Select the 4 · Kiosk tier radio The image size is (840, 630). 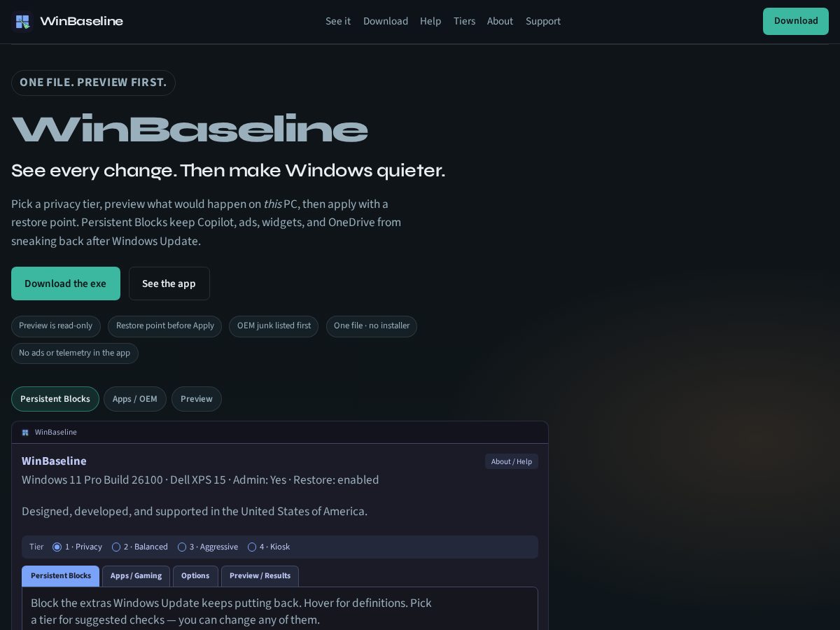(x=252, y=547)
